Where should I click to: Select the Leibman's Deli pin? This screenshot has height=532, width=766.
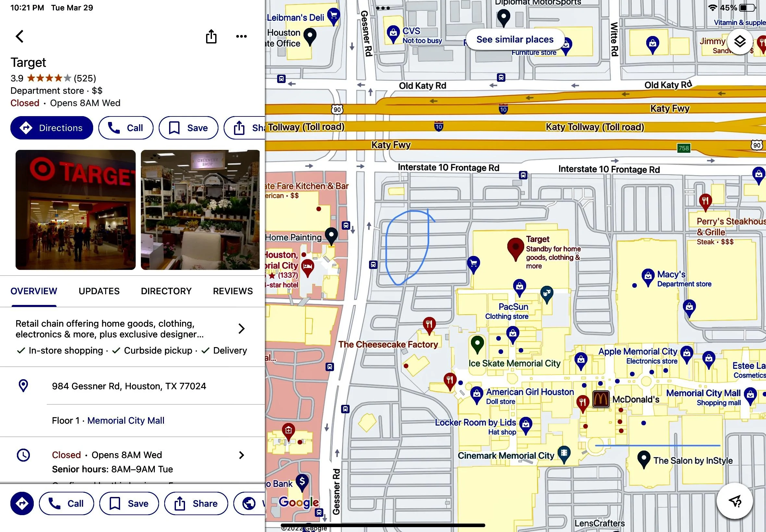coord(333,17)
